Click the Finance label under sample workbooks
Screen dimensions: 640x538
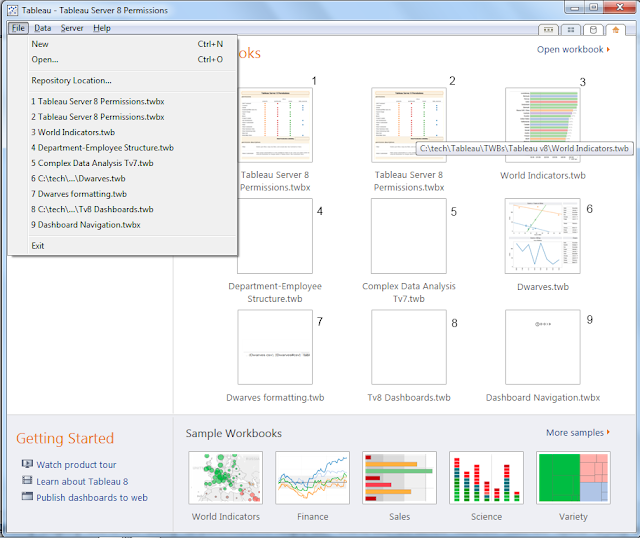pyautogui.click(x=312, y=517)
